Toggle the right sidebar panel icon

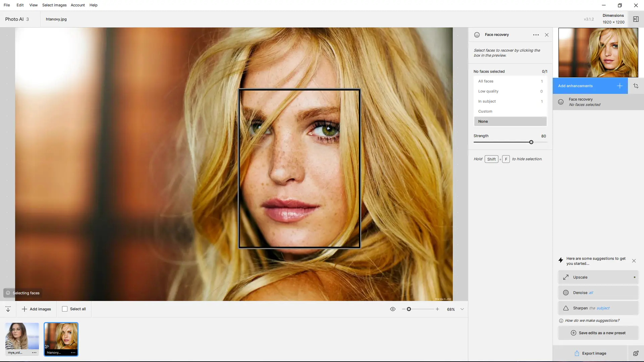[636, 19]
